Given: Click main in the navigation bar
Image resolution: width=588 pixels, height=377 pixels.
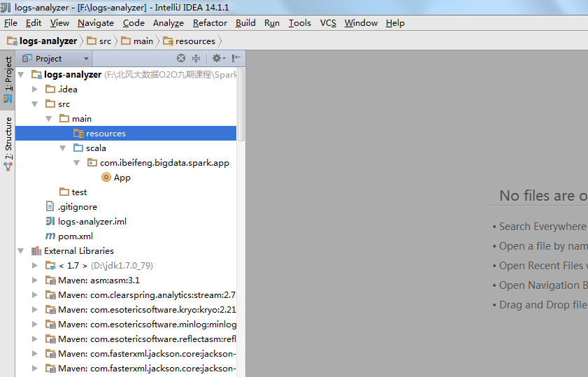Looking at the screenshot, I should click(x=137, y=41).
